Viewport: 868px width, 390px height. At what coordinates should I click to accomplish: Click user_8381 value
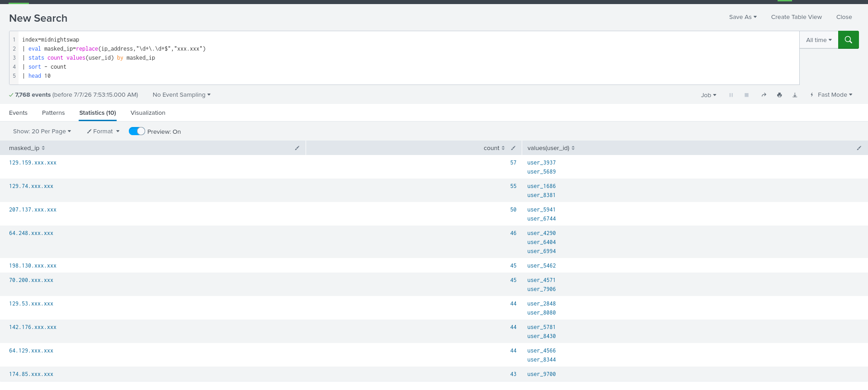pos(542,195)
